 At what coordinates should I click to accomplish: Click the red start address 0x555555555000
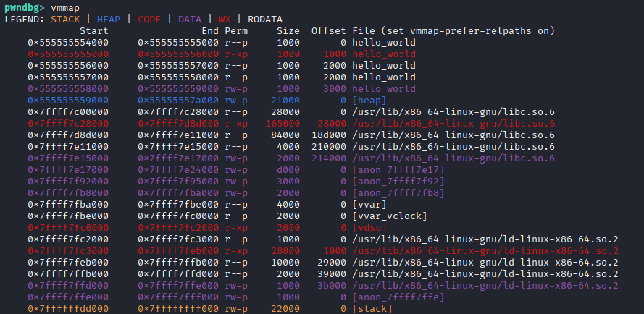(x=68, y=54)
